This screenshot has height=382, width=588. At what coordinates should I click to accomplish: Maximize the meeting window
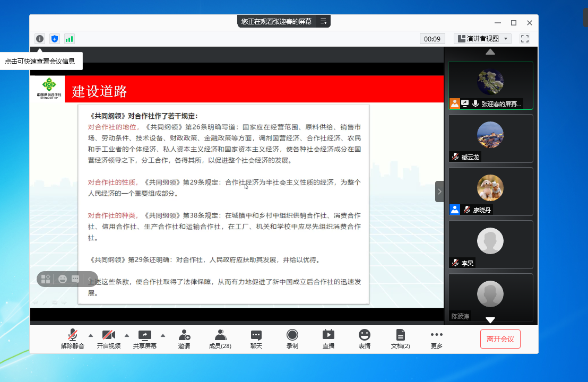pos(514,23)
